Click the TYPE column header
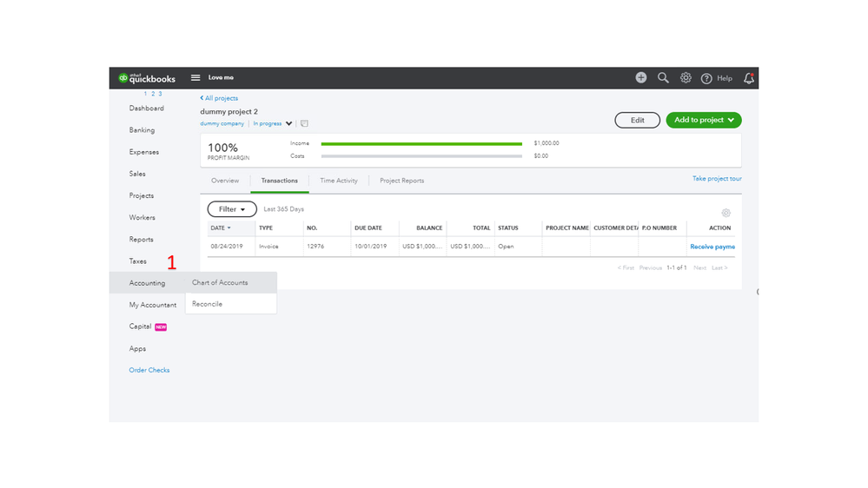The image size is (868, 488). 266,228
